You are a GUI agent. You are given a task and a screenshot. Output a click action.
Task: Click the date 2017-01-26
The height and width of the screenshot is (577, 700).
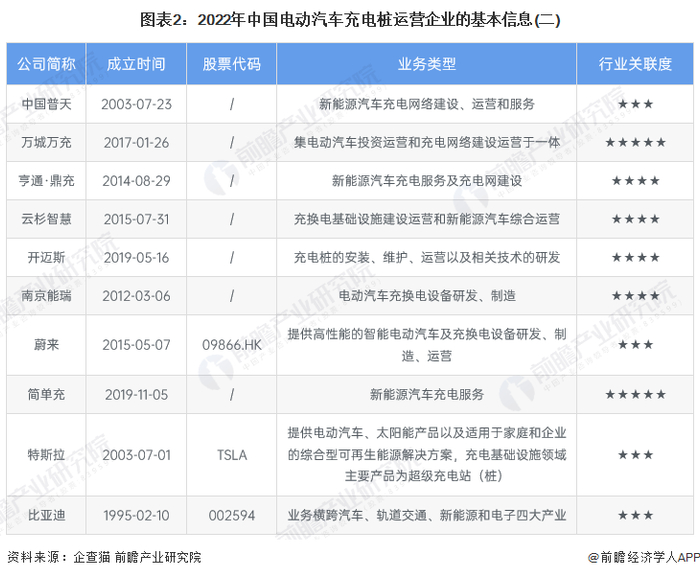[x=136, y=142]
